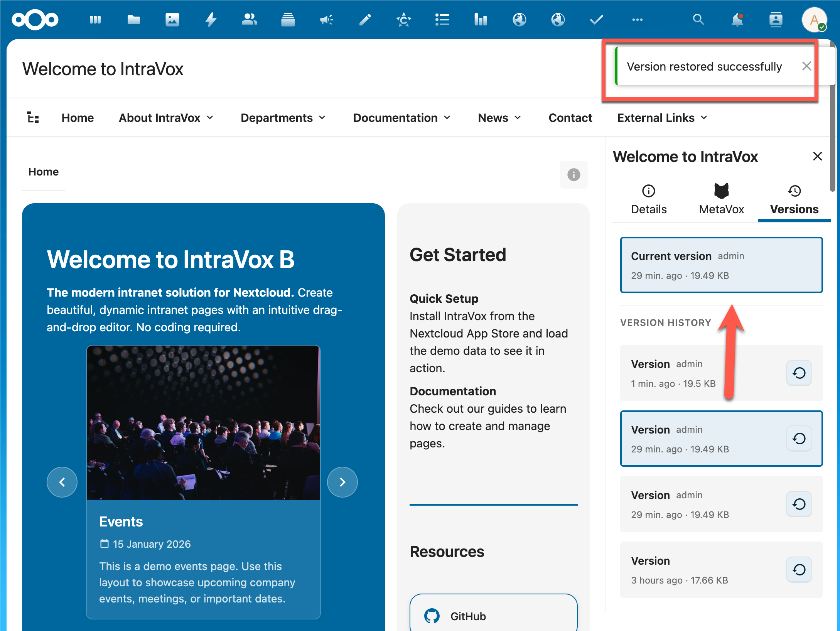Open the notifications bell
Image resolution: width=840 pixels, height=631 pixels.
(737, 20)
